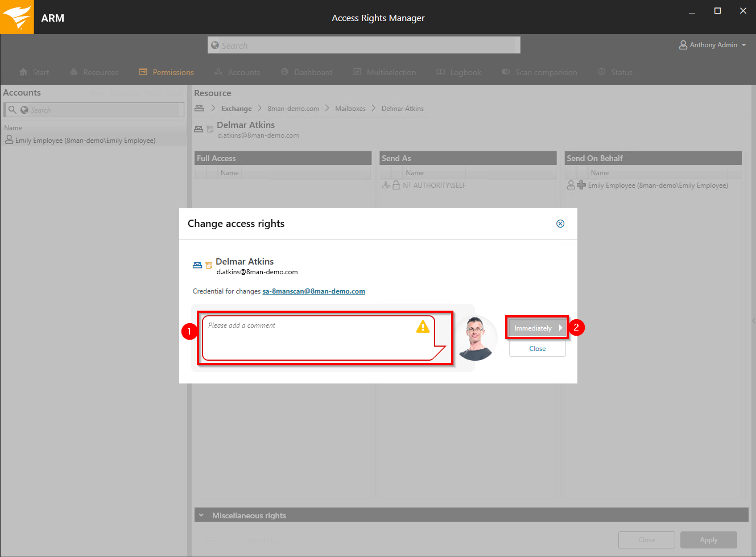Image resolution: width=756 pixels, height=557 pixels.
Task: Click the mailbox icon beside Delmar Atkins in dialog
Action: point(197,265)
